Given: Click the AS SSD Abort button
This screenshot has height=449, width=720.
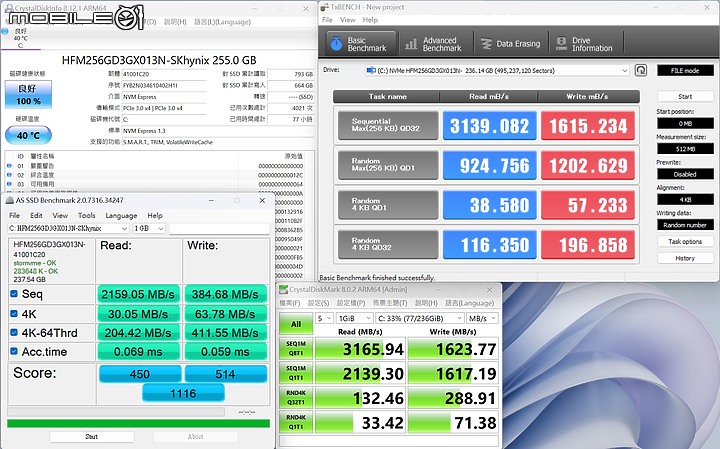Looking at the screenshot, I should point(196,437).
